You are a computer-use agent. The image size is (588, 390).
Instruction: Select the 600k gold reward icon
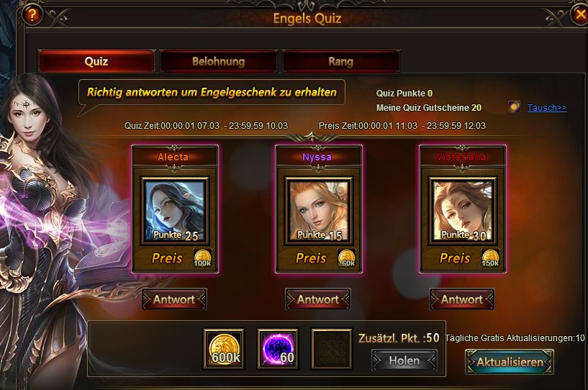pyautogui.click(x=224, y=349)
